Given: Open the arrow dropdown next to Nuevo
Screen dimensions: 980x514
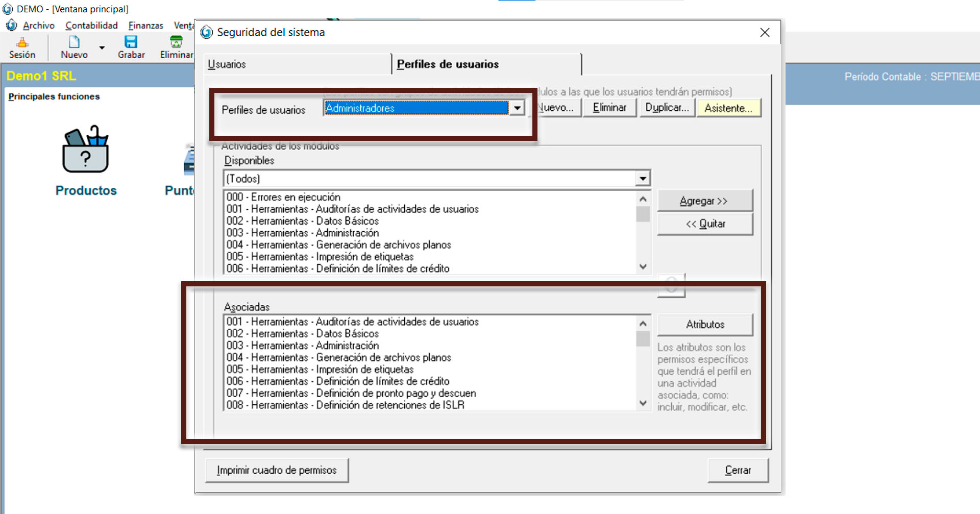Looking at the screenshot, I should coord(102,48).
